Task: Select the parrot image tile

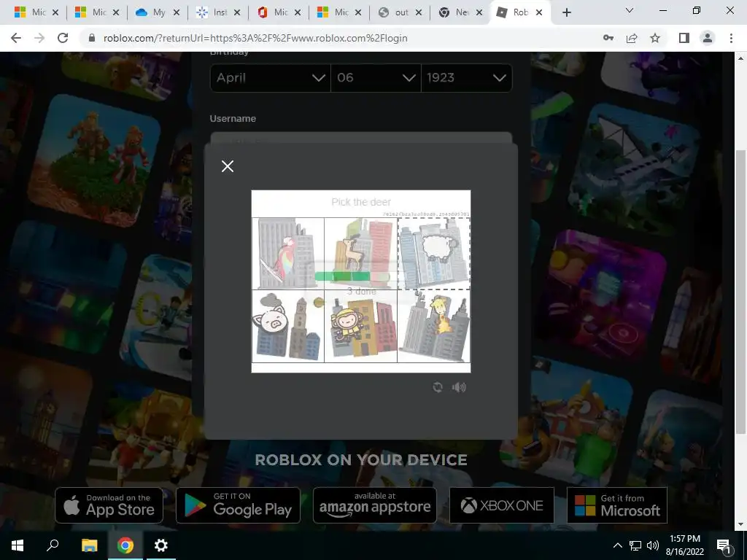Action: 288,253
